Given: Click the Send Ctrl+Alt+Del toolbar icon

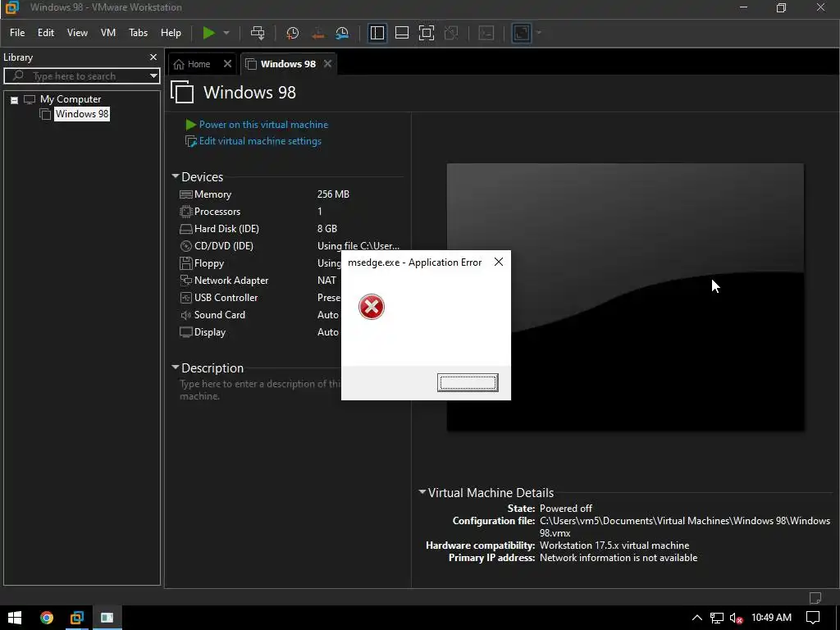Looking at the screenshot, I should click(x=258, y=33).
